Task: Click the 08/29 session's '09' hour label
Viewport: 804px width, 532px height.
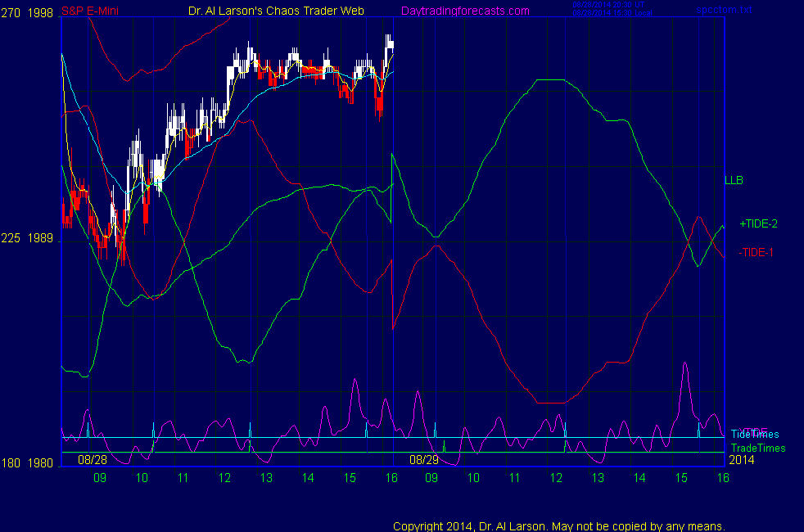Action: point(431,478)
